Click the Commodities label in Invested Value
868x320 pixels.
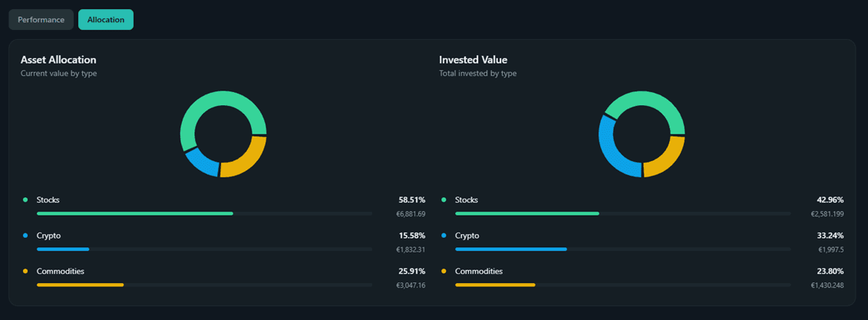(x=479, y=272)
